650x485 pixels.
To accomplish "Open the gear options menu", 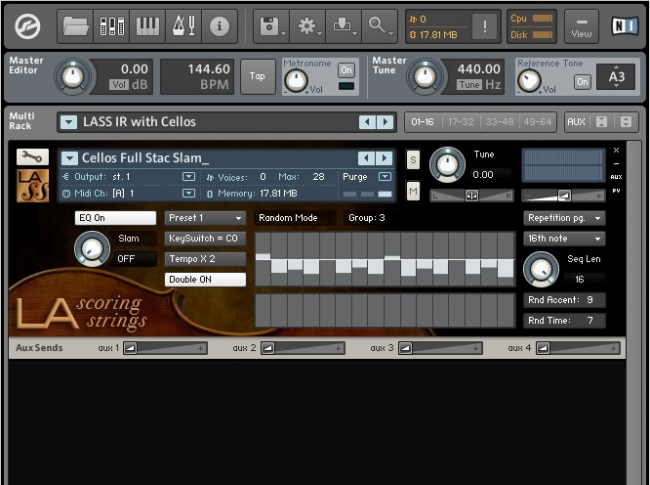I will (x=308, y=26).
